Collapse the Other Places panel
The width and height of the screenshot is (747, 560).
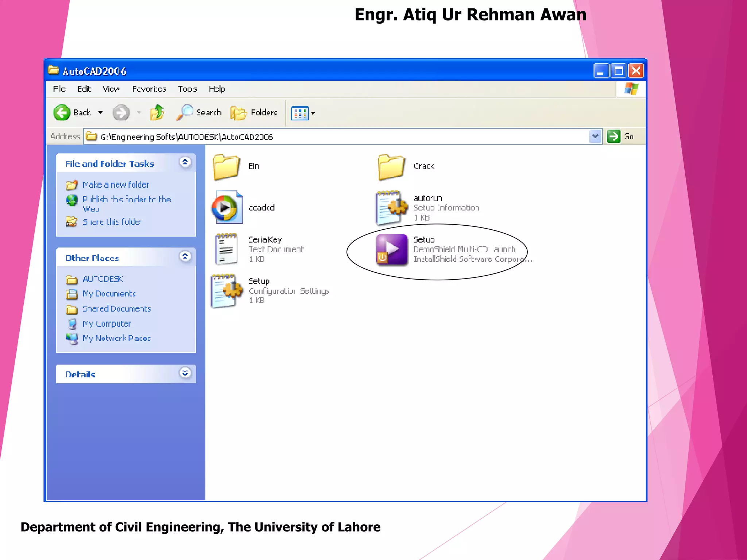[185, 257]
